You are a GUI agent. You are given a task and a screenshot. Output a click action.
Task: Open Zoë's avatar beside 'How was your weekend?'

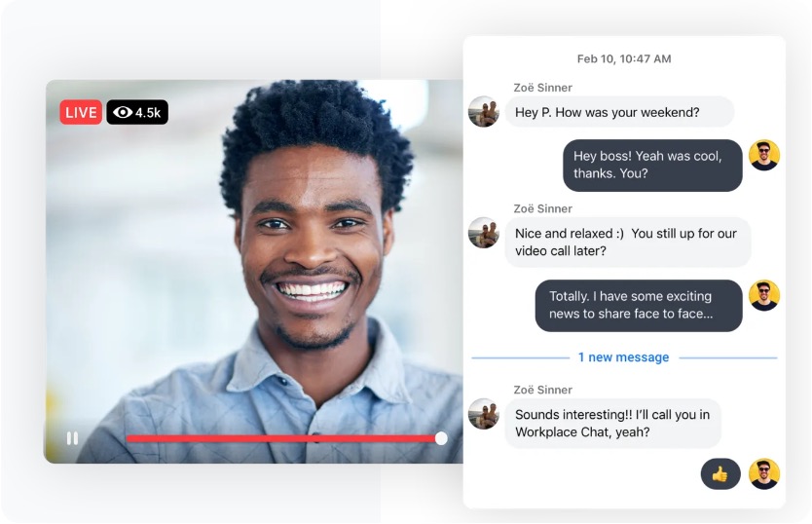click(x=484, y=112)
